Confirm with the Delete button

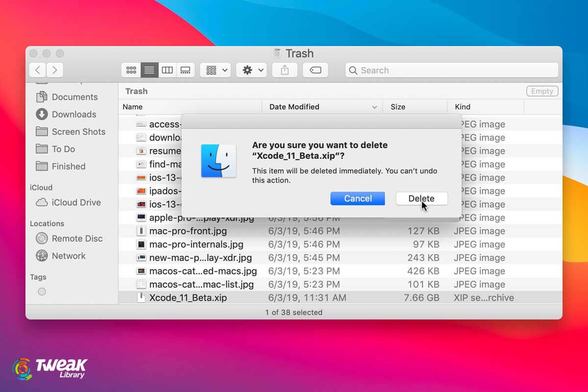[x=421, y=198]
